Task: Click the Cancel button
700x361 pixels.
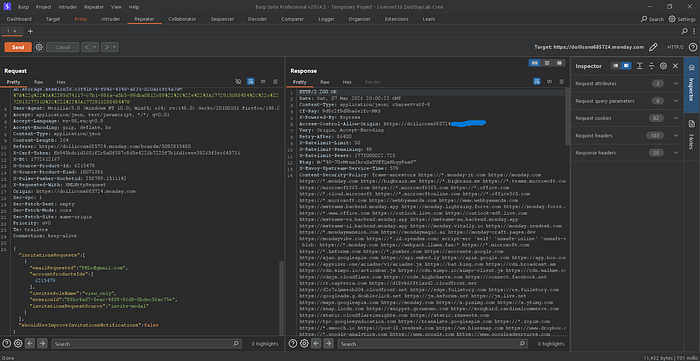Action: (62, 47)
